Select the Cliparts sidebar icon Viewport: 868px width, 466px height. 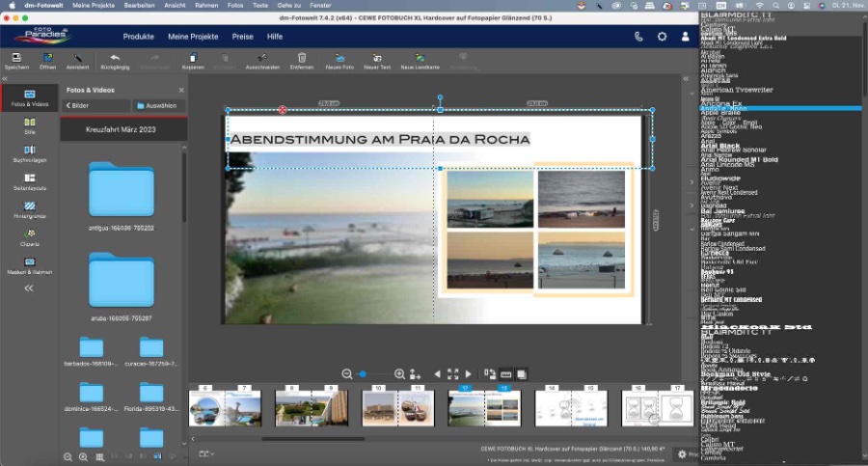pos(29,235)
